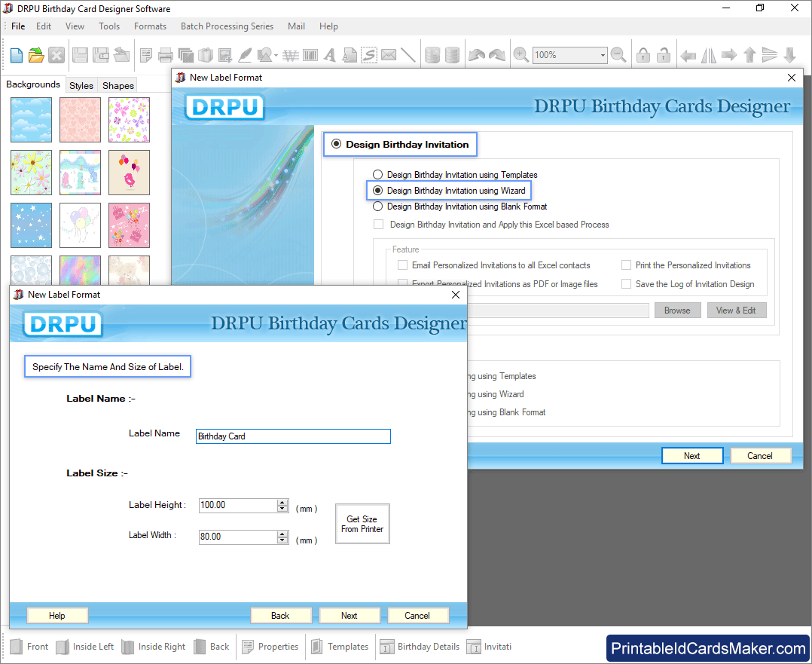Screen dimensions: 812x664
Task: Click the Browse button in back dialog
Action: pyautogui.click(x=677, y=311)
